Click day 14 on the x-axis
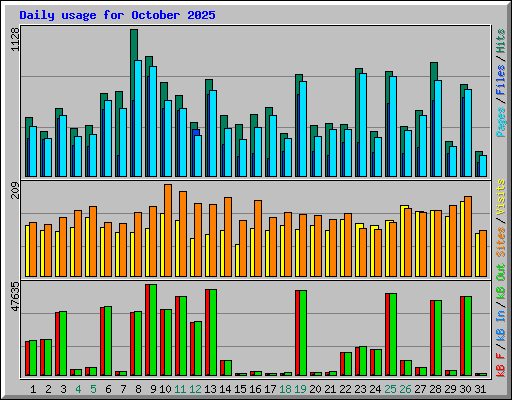Viewport: 512px width, 400px height. click(225, 389)
